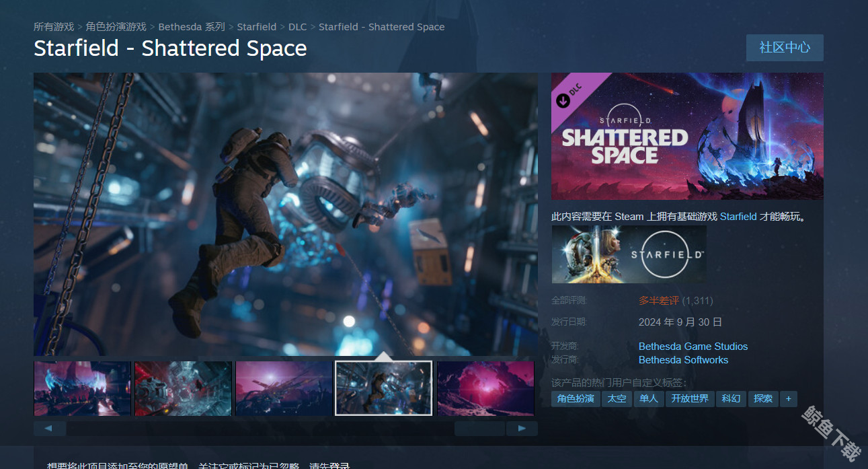Image resolution: width=868 pixels, height=469 pixels.
Task: Select the second screenshot thumbnail with ice debris
Action: pos(183,388)
